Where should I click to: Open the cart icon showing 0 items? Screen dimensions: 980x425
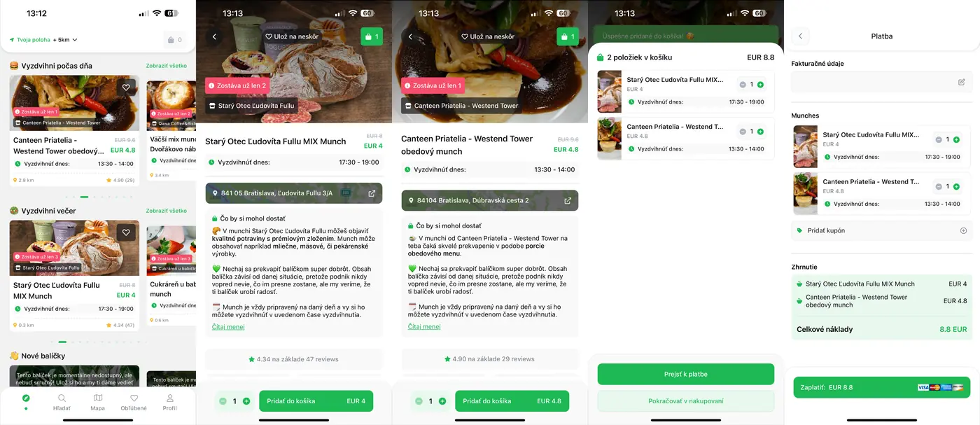point(175,40)
